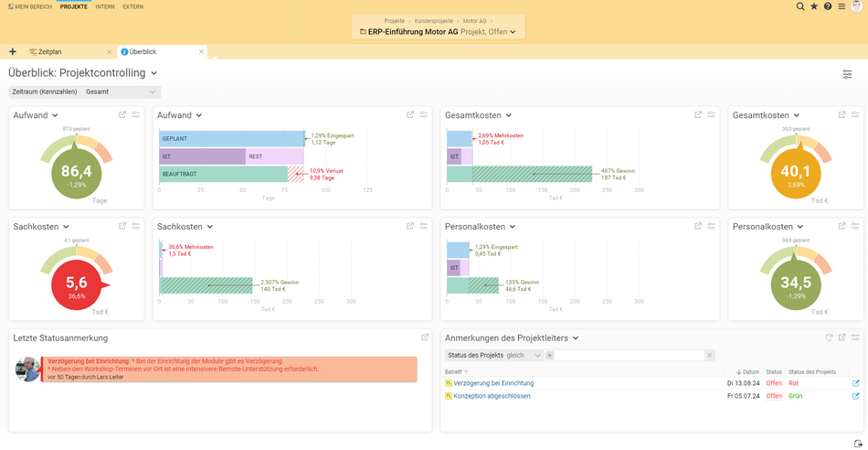868x450 pixels.
Task: Switch to the Zeitplan tab
Action: (50, 52)
